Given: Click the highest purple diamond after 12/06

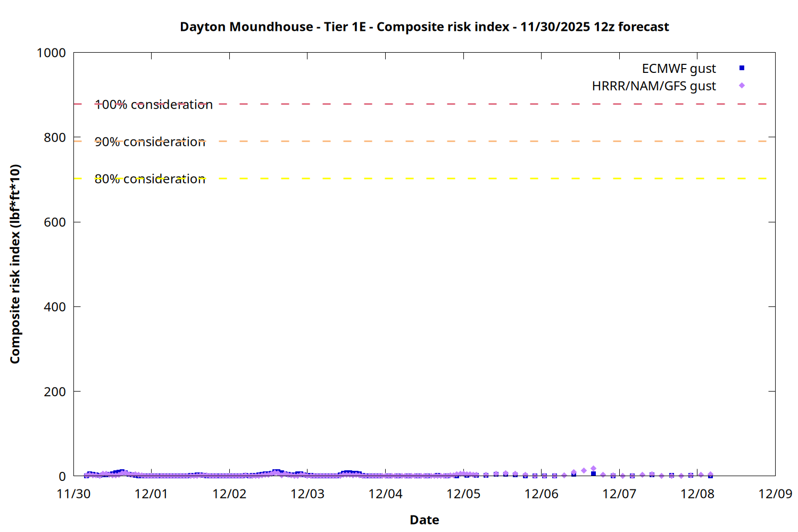Looking at the screenshot, I should point(593,469).
